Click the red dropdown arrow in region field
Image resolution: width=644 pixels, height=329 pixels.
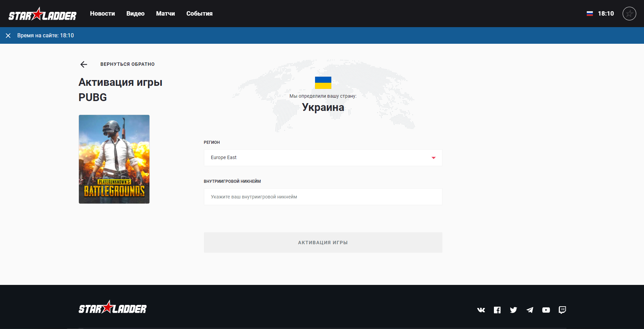point(433,158)
